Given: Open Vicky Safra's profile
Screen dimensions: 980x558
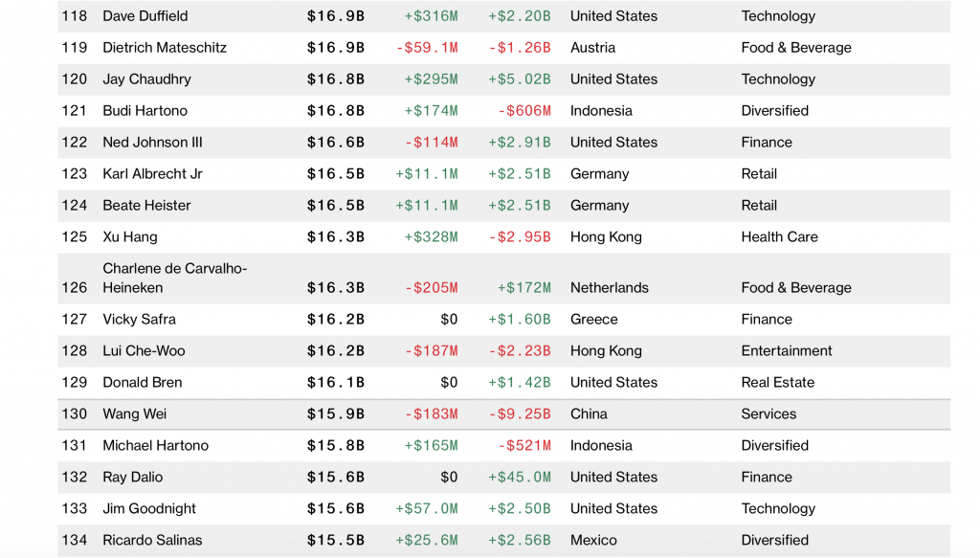Looking at the screenshot, I should [x=139, y=320].
